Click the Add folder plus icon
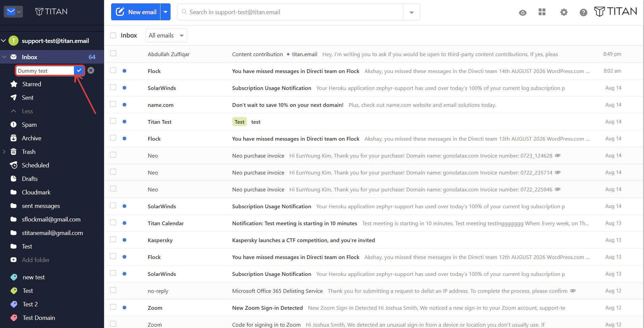 (x=14, y=260)
